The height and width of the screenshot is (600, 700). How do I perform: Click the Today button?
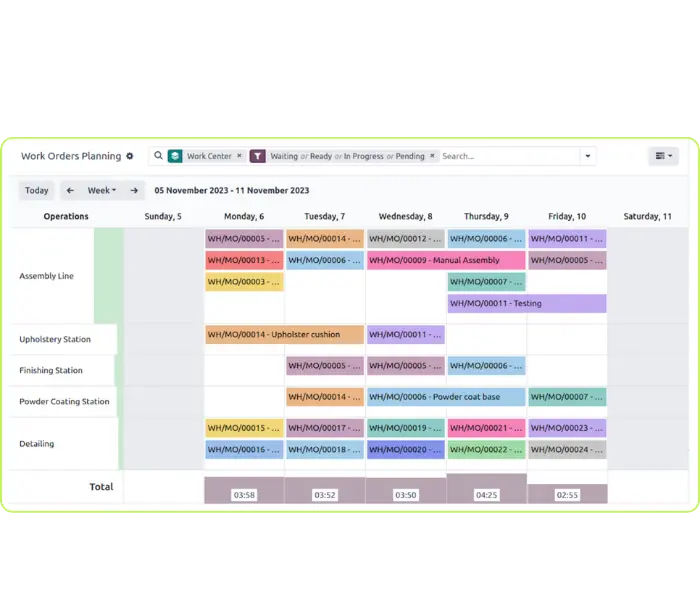click(37, 190)
